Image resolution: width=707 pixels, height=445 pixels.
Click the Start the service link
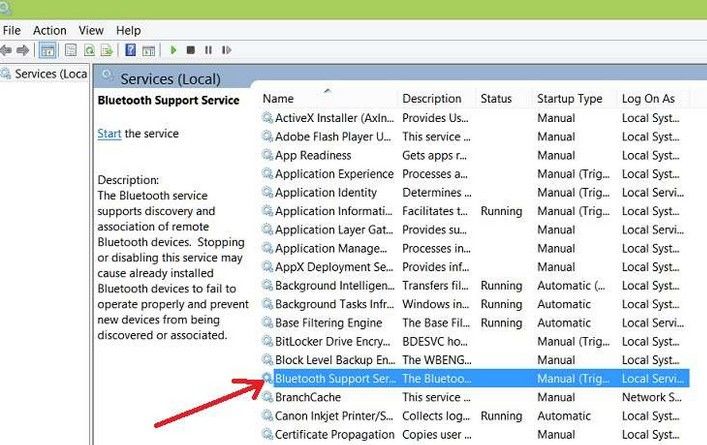109,133
